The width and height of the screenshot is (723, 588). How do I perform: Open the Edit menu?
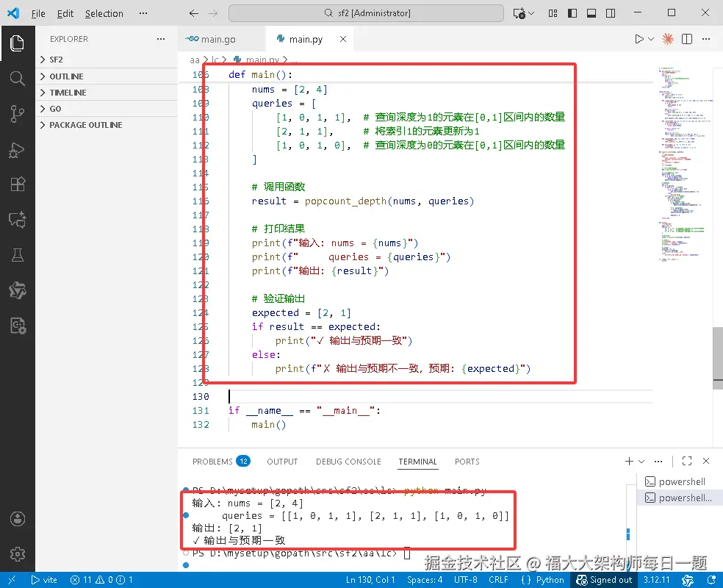pos(65,13)
